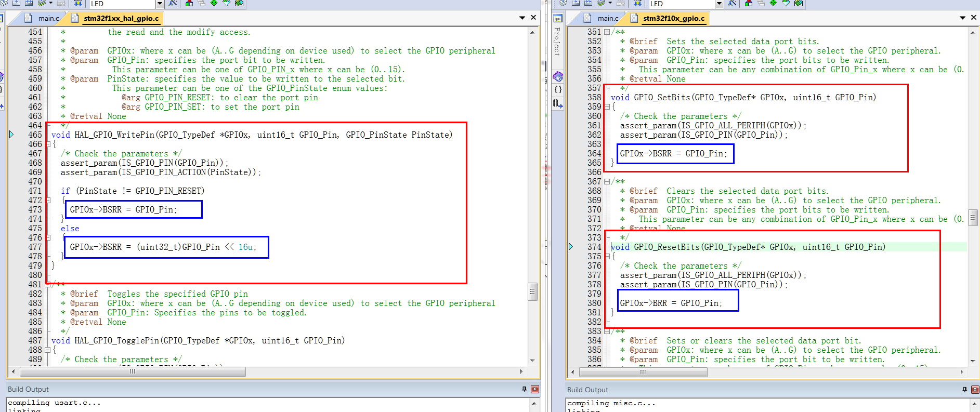Click scroll-down arrow of right editor
The width and height of the screenshot is (980, 412).
[x=973, y=361]
